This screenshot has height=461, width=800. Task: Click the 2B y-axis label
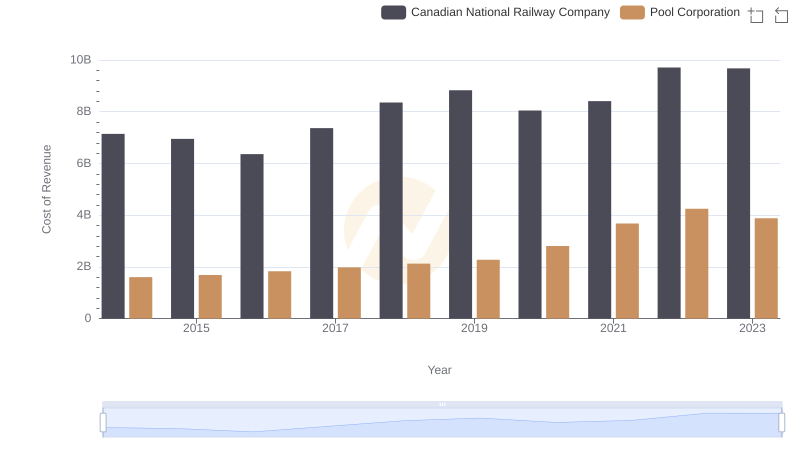84,266
